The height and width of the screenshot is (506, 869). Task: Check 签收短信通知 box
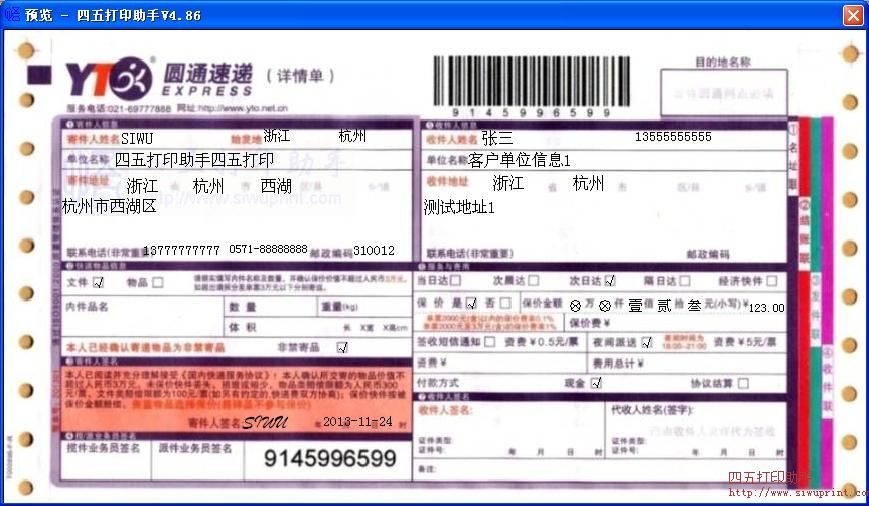point(489,342)
